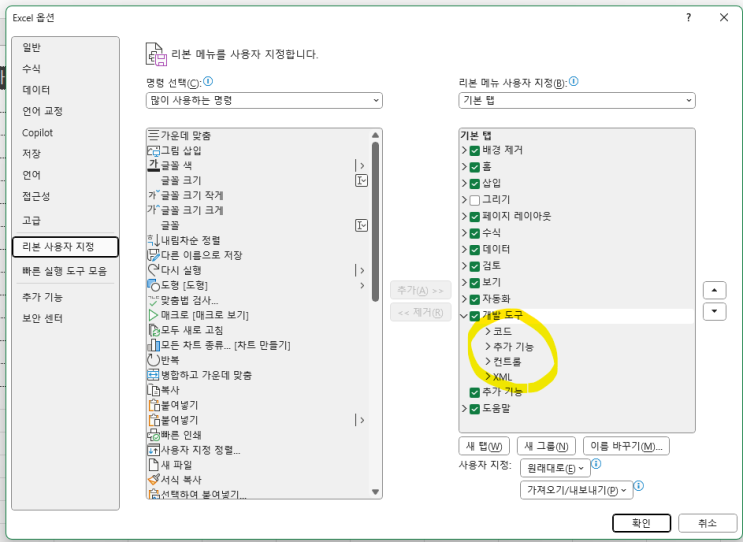743x542 pixels.
Task: Click info icon next to 명령 선택
Action: click(208, 81)
